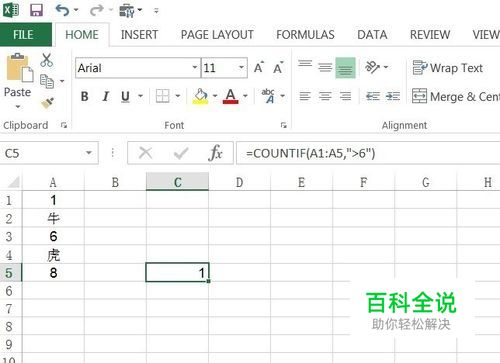Screen dimensions: 500x363
Task: Click the Paste clipboard icon
Action: tap(19, 68)
